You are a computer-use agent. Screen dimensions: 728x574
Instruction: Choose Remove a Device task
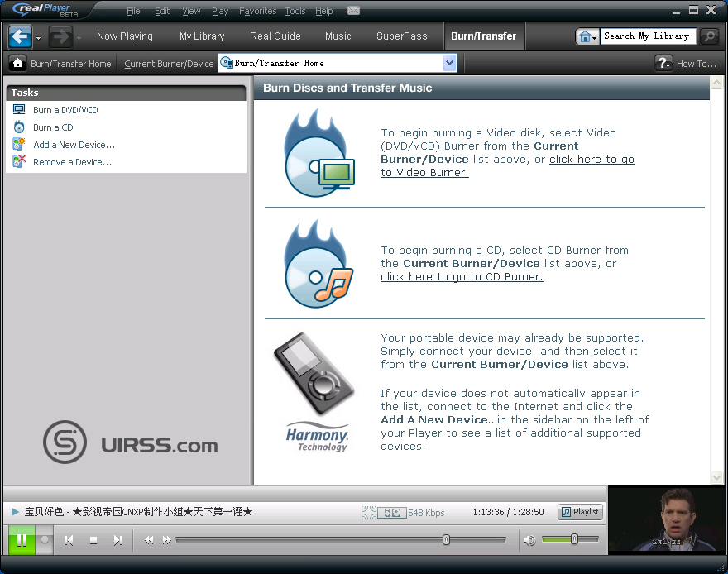(72, 162)
